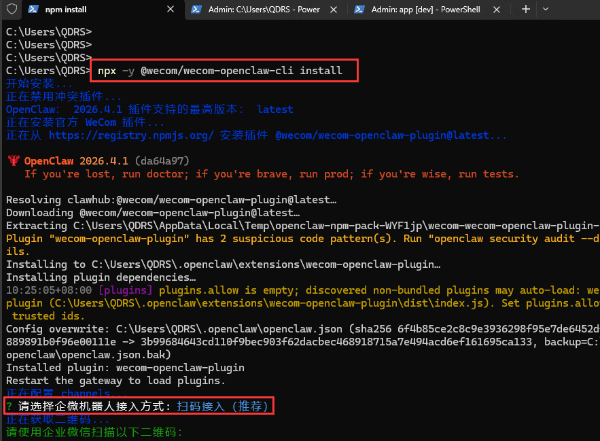The height and width of the screenshot is (441, 600).
Task: Close the npm install tab
Action: [168, 10]
